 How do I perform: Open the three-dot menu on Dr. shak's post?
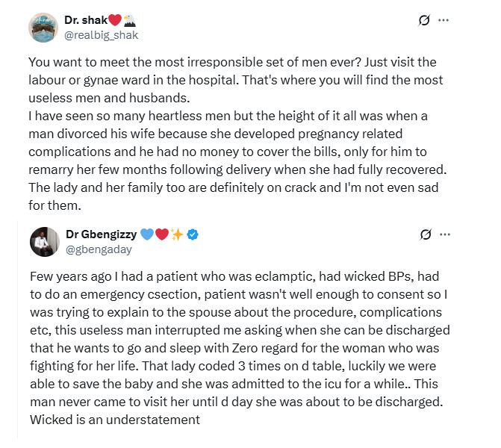[444, 20]
